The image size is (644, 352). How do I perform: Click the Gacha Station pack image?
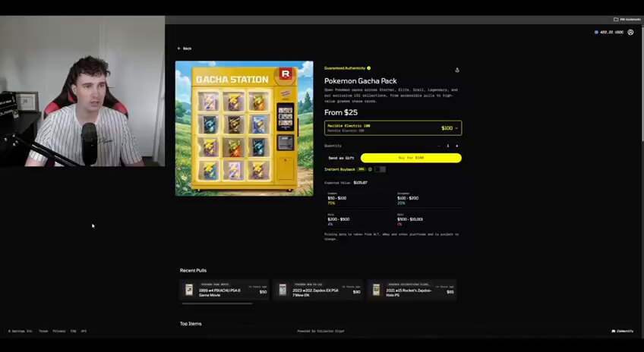(x=245, y=128)
